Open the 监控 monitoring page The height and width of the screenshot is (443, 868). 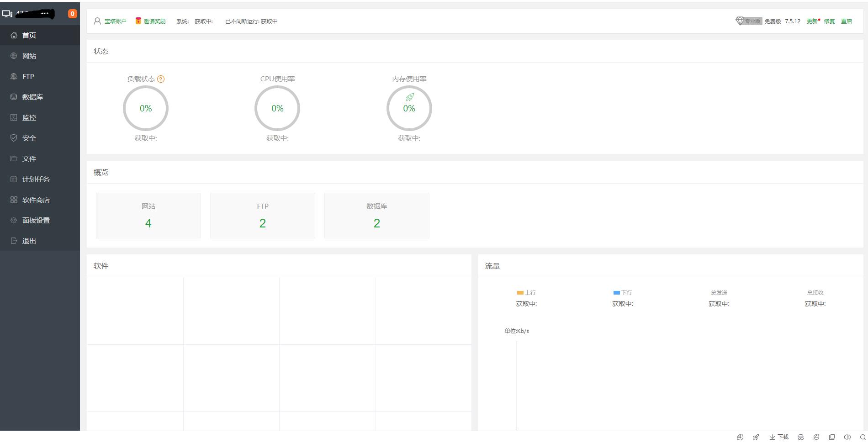tap(40, 117)
